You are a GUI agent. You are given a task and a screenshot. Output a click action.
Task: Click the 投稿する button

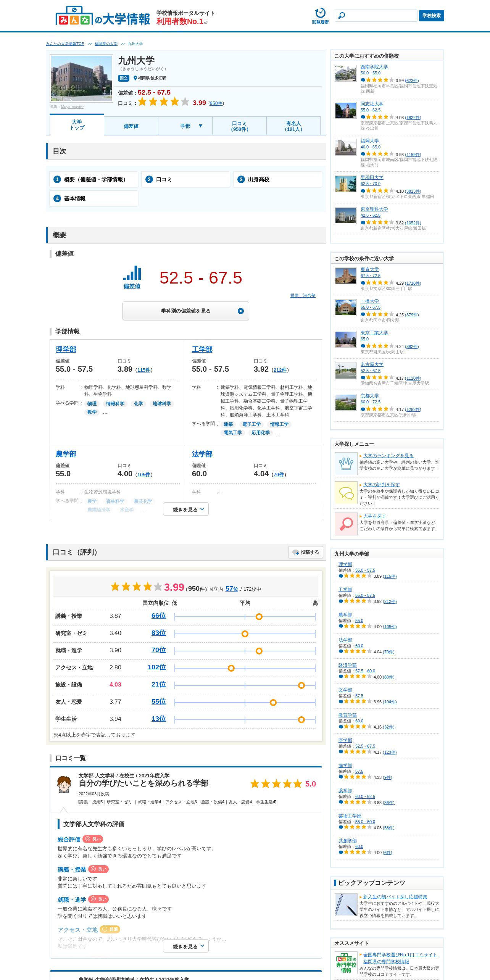tap(306, 552)
